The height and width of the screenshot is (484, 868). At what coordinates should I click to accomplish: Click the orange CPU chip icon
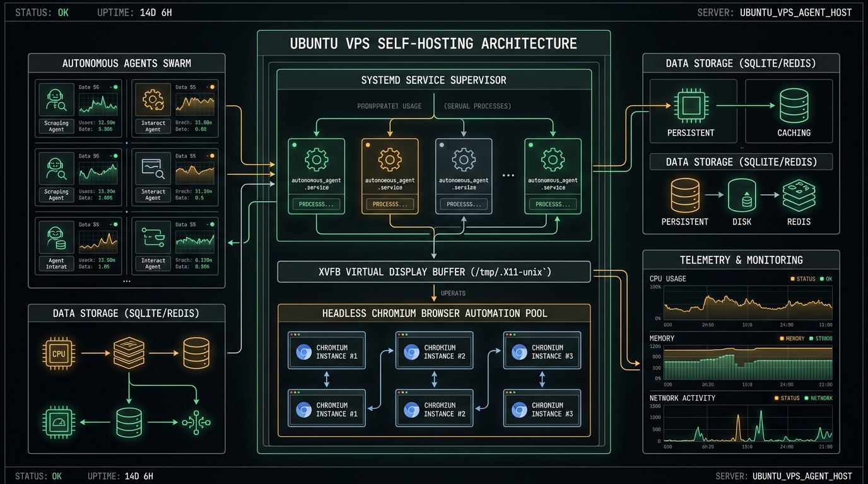point(59,353)
